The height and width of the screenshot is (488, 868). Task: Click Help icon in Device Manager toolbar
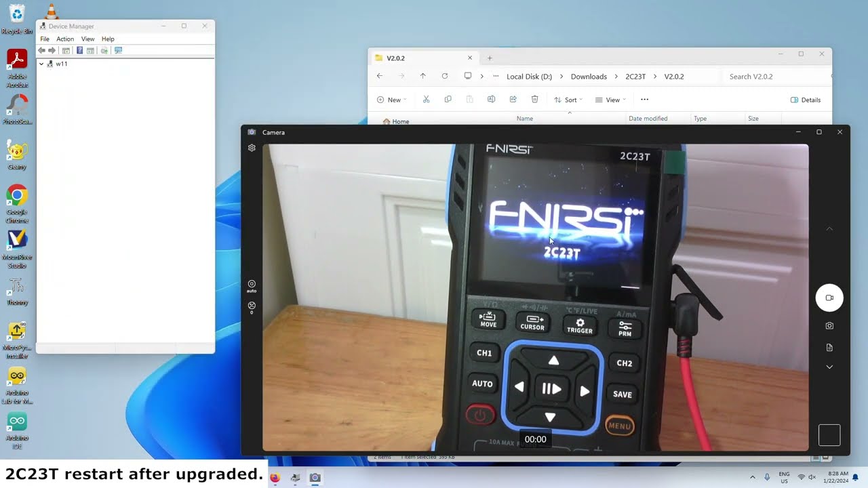coord(79,51)
